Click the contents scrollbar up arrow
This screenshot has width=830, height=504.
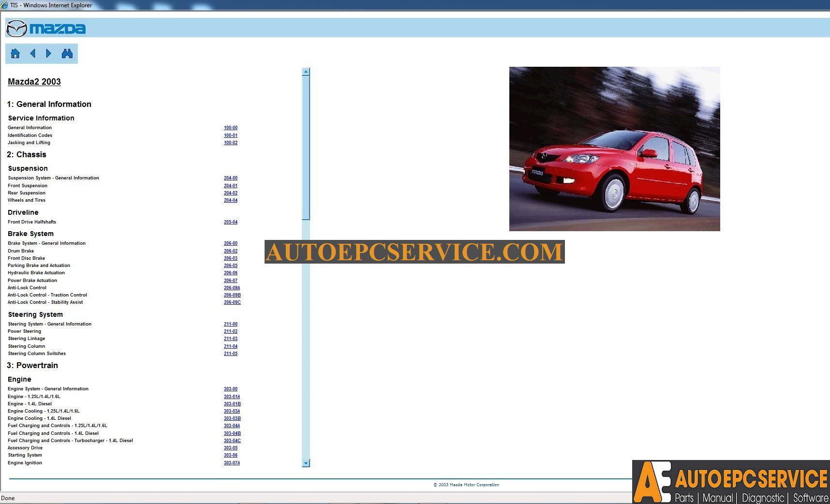306,72
